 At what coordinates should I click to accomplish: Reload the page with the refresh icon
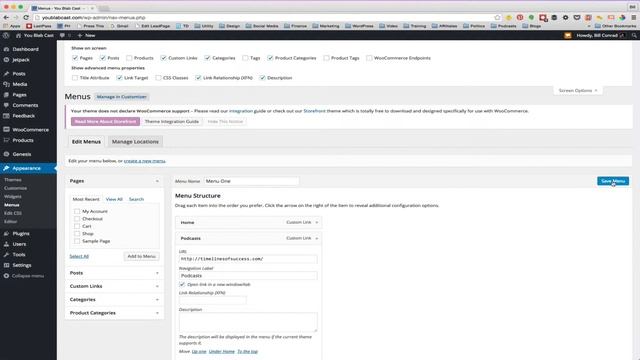[x=26, y=18]
